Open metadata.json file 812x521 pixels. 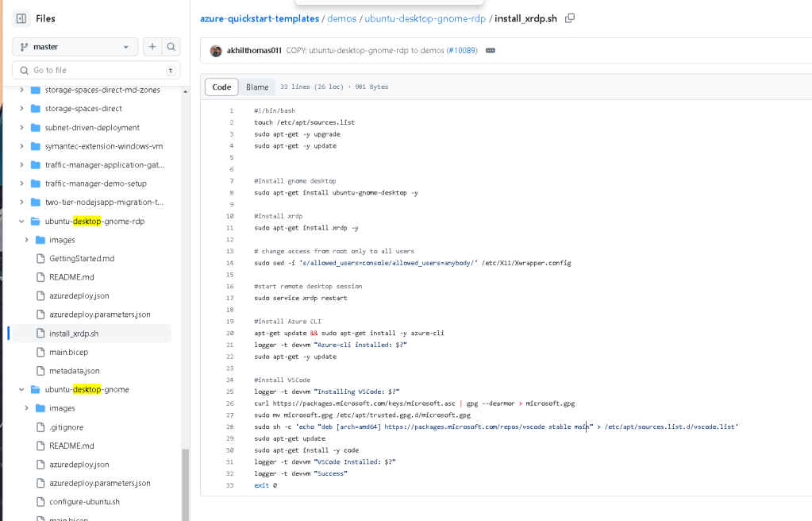[x=75, y=371]
